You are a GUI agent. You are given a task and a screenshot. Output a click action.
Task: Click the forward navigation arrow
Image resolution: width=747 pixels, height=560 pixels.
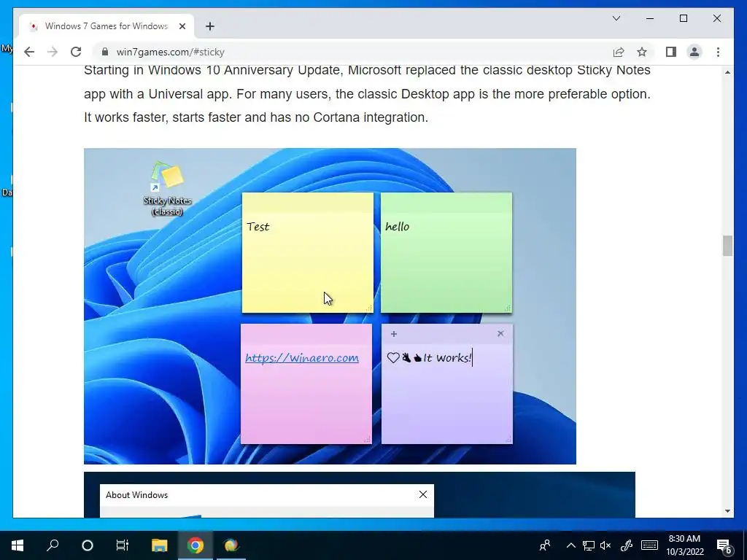53,52
